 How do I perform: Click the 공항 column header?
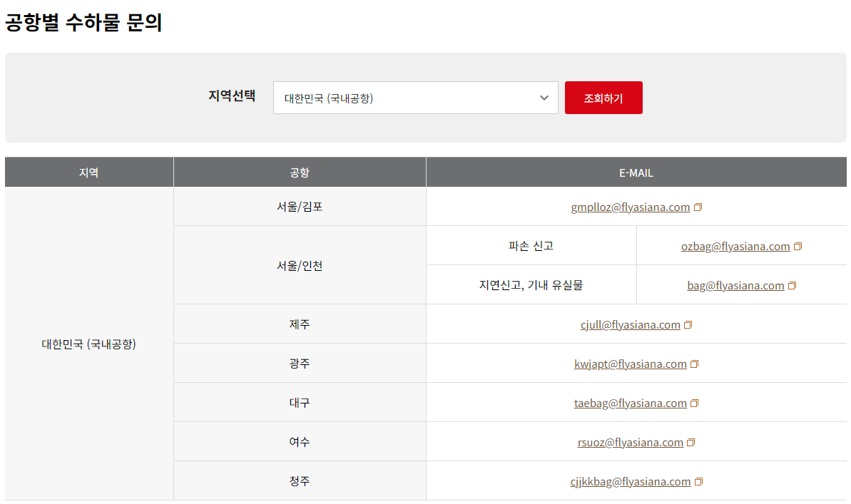pyautogui.click(x=300, y=172)
